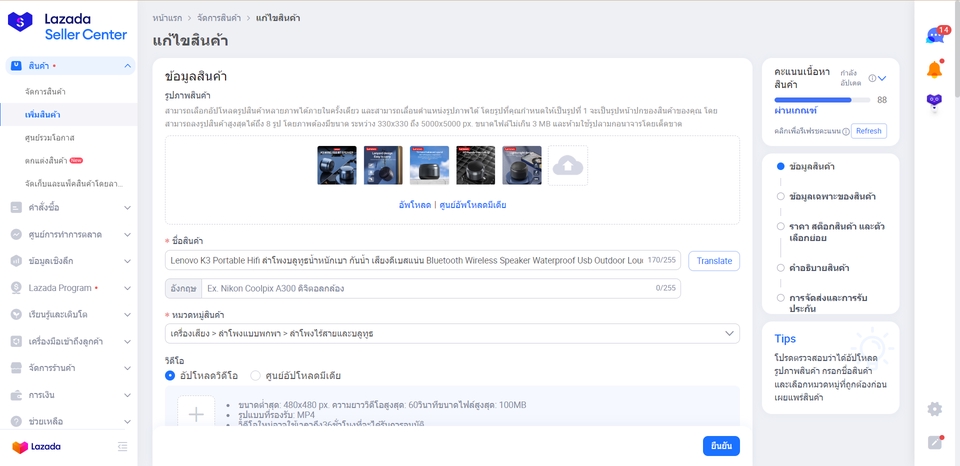Viewport: 960px width, 466px height.
Task: Click info icon next to คลิกเพื่อรีเฟรชคะแนน
Action: pyautogui.click(x=846, y=132)
